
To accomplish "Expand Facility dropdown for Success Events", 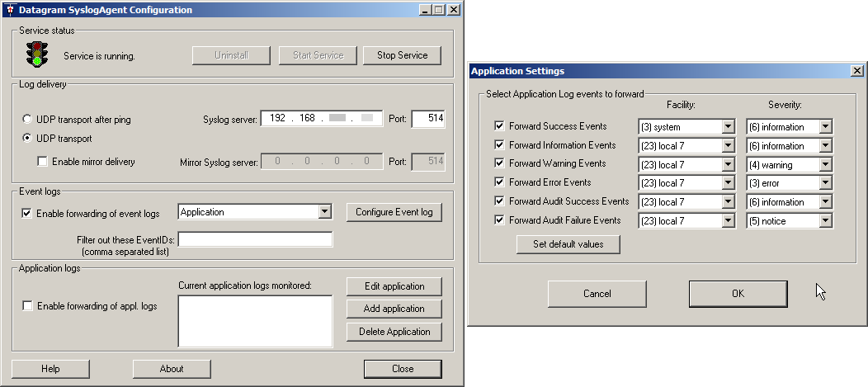I will point(727,127).
